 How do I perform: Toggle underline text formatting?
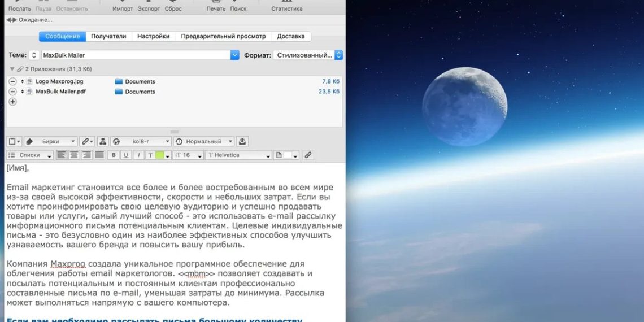tap(126, 155)
